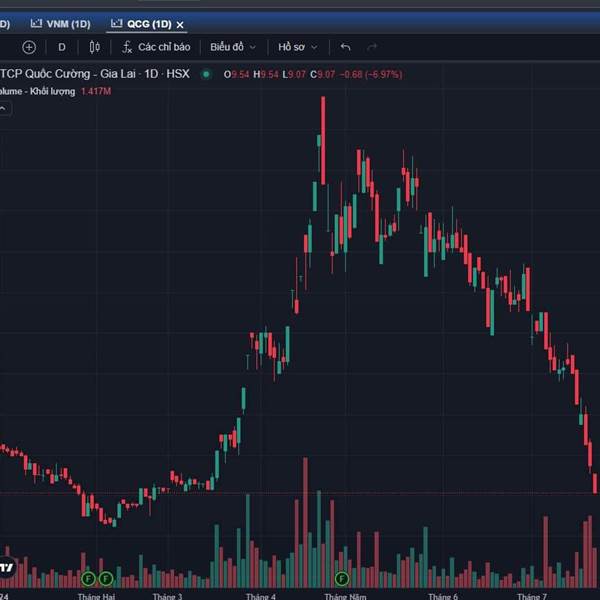
Task: Click the green market status dot
Action: 206,74
